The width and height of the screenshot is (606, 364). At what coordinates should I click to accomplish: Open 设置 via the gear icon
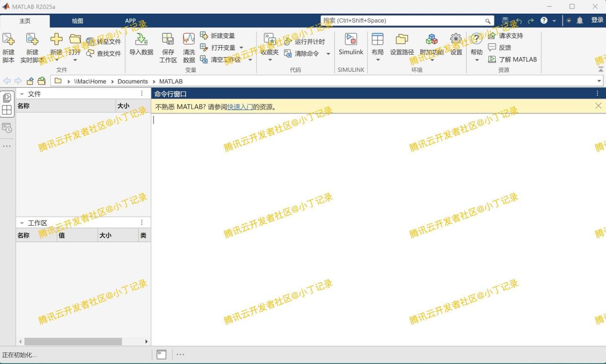click(456, 39)
